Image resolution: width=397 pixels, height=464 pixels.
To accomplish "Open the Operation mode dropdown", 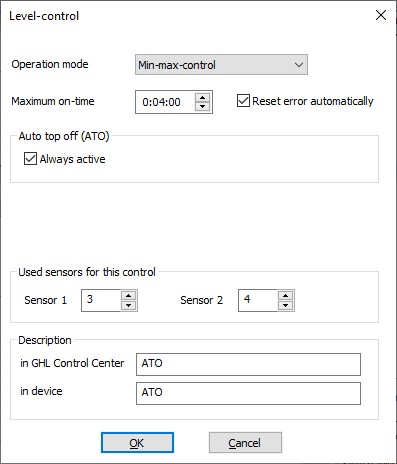I will [x=221, y=65].
